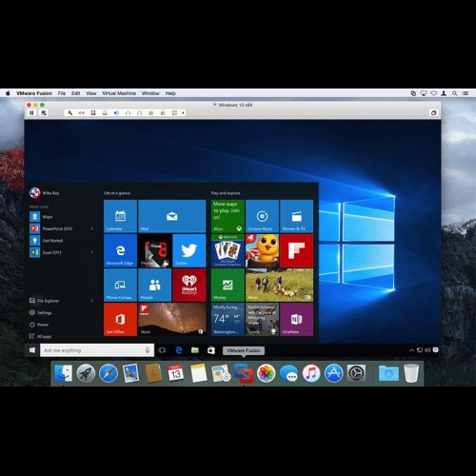Click the Ask me anything search box
The image size is (476, 476).
click(97, 350)
